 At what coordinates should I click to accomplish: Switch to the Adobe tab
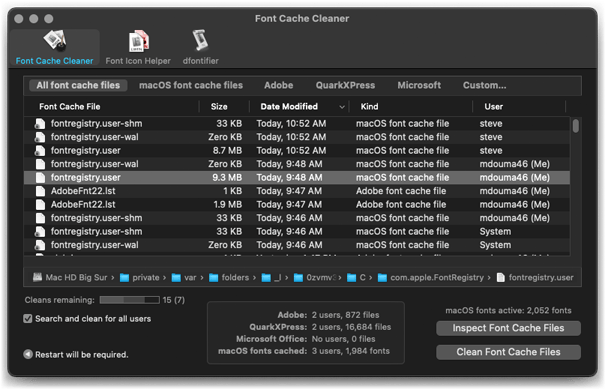(279, 85)
